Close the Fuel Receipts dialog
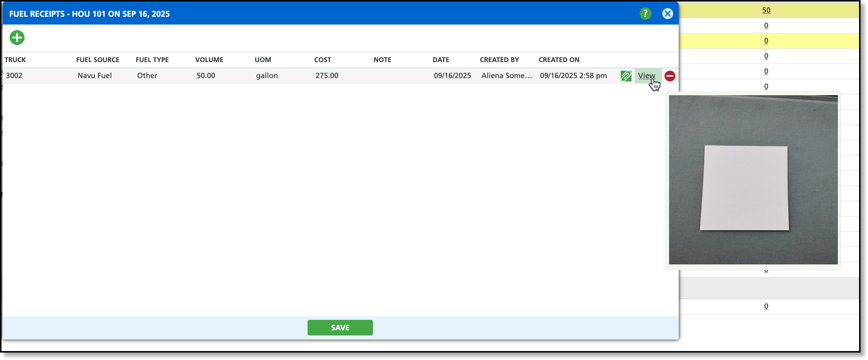Image resolution: width=868 pixels, height=360 pixels. coord(668,14)
